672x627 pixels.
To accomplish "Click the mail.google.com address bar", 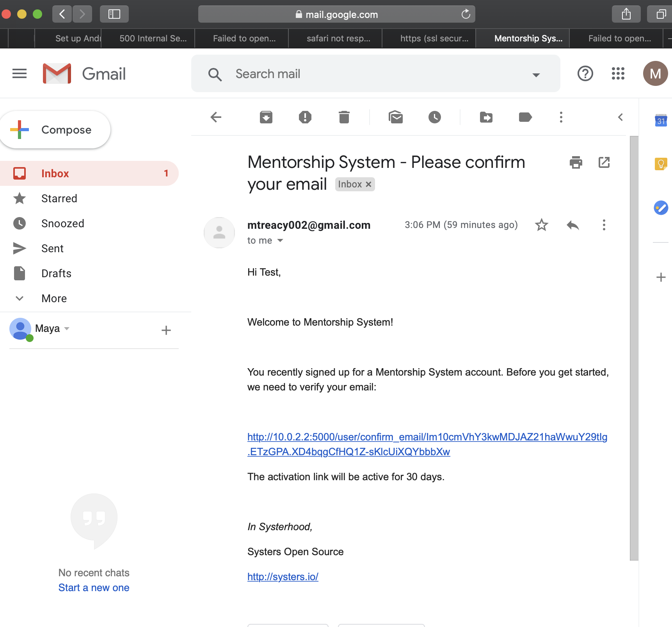I will (x=337, y=14).
